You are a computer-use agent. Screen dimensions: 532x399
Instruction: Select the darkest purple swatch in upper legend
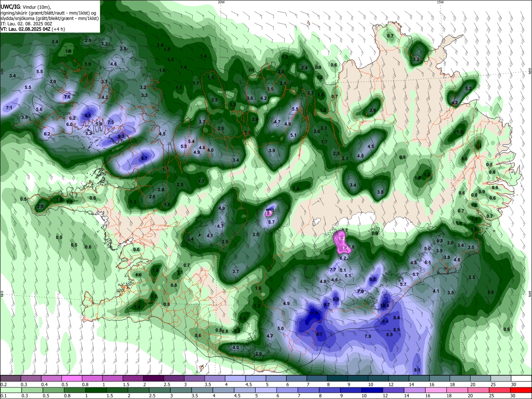click(x=153, y=378)
